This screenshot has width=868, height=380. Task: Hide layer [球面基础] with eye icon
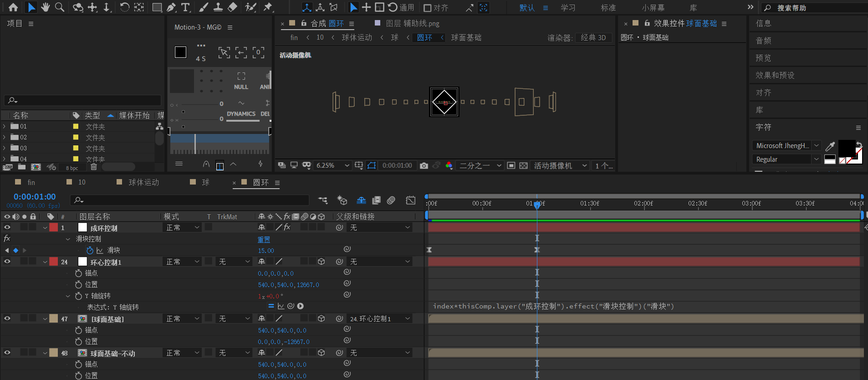7,318
